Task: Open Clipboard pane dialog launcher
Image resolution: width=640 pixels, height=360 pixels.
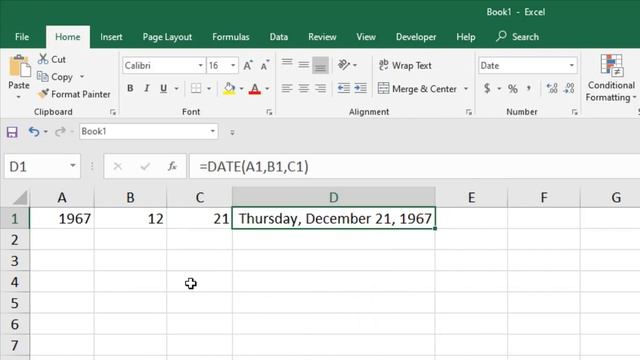Action: 113,112
